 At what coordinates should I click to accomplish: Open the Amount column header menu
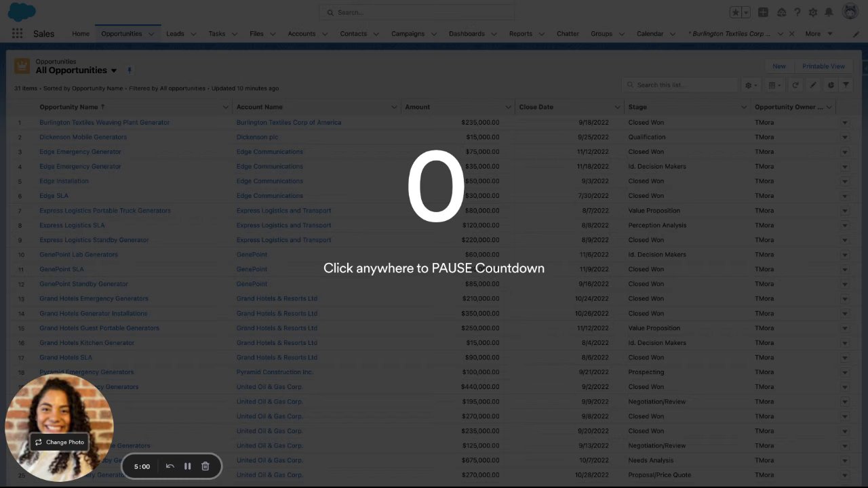click(508, 107)
